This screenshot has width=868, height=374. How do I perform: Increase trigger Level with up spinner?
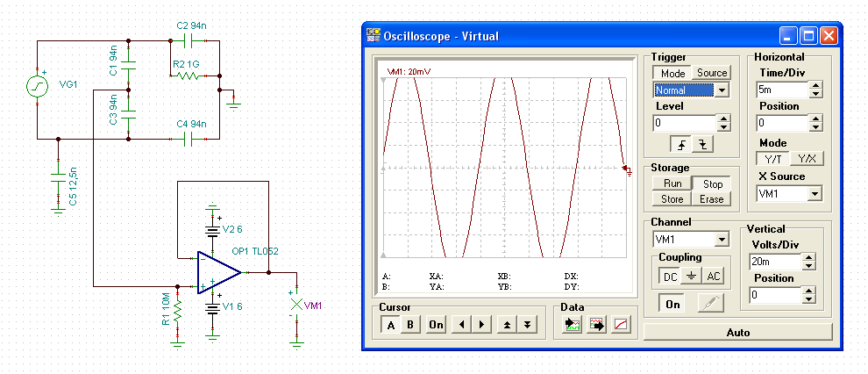point(723,118)
